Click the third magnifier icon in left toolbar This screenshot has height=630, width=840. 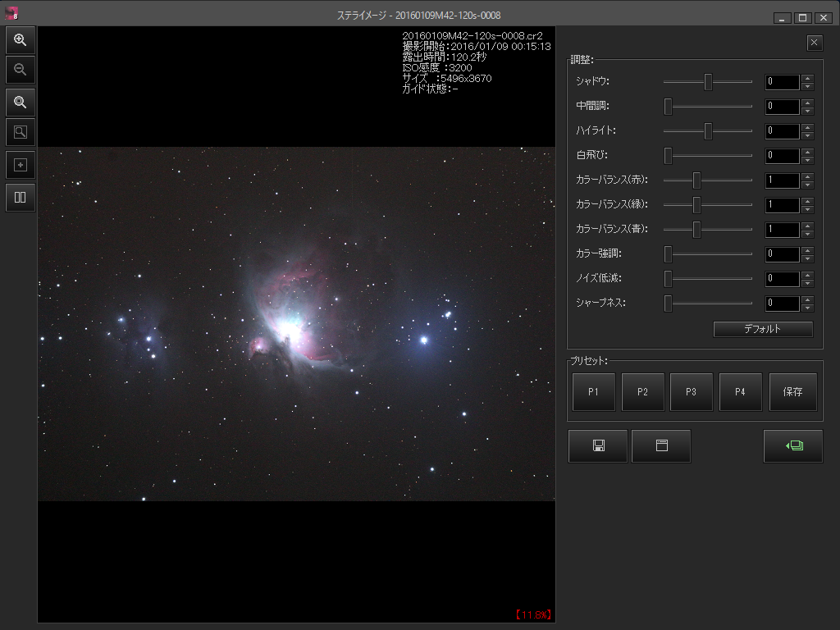(x=21, y=102)
